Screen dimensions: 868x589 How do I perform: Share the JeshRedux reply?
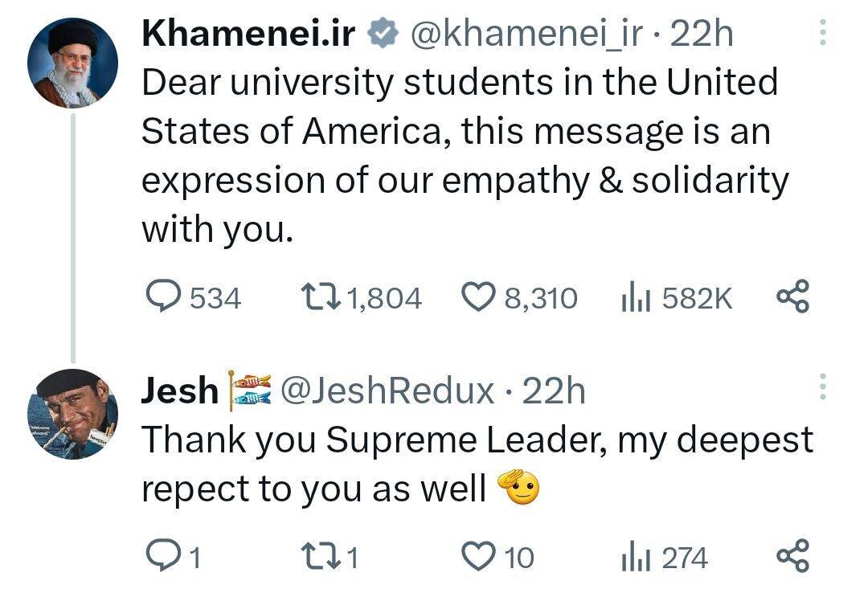click(x=792, y=556)
